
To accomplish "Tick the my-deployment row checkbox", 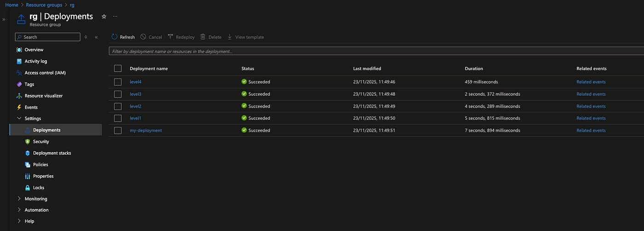I will click(x=118, y=130).
